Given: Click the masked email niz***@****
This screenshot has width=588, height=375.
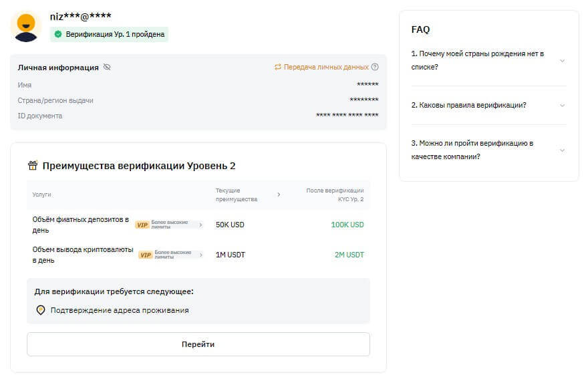Looking at the screenshot, I should coord(81,16).
